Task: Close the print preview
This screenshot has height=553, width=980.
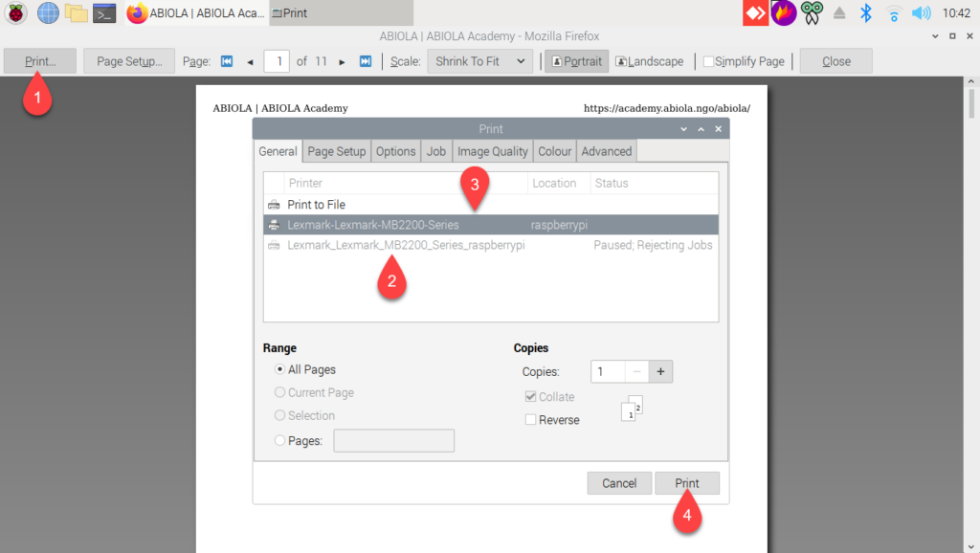Action: 835,61
